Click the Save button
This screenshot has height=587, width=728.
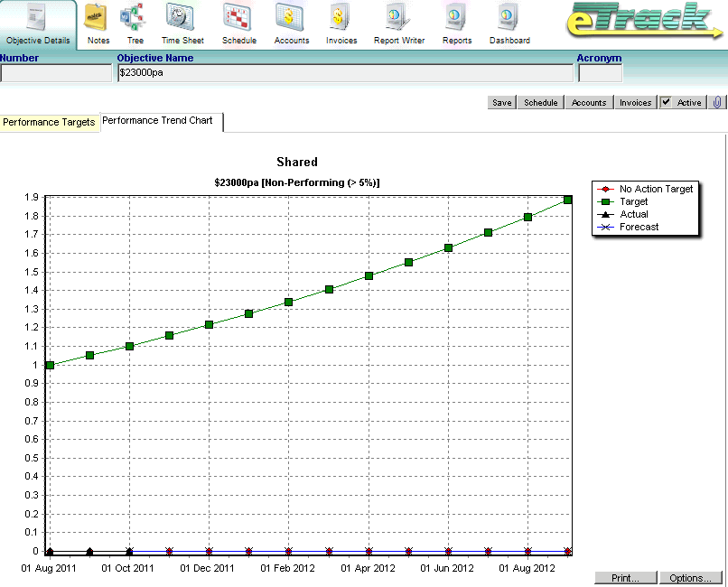(500, 102)
